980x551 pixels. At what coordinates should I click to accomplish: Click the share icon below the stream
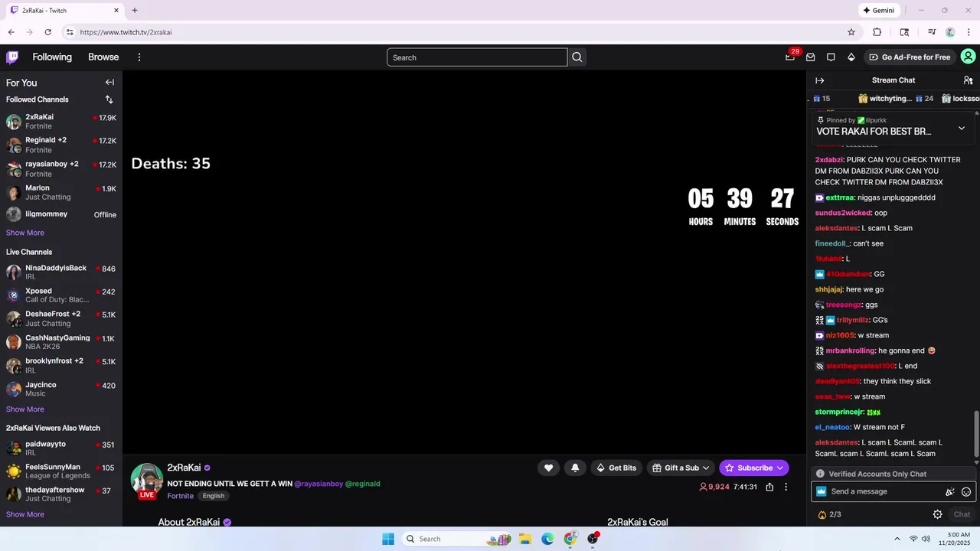[x=769, y=487]
